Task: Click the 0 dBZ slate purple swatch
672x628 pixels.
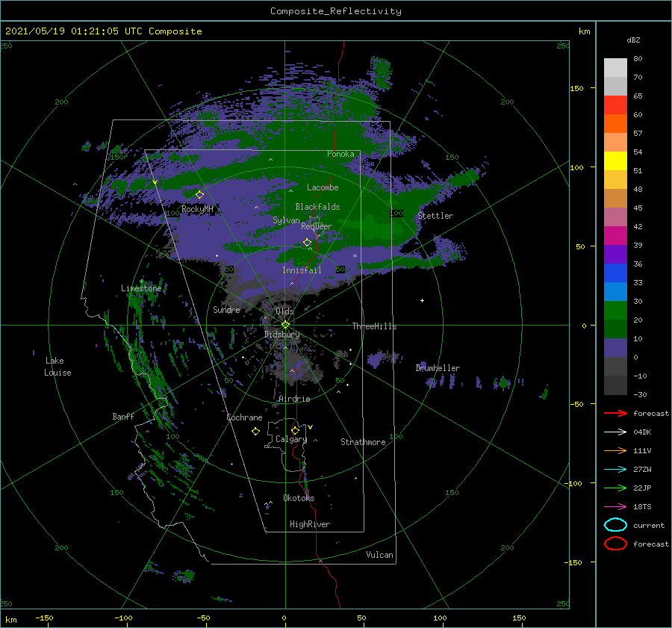Action: [x=615, y=348]
